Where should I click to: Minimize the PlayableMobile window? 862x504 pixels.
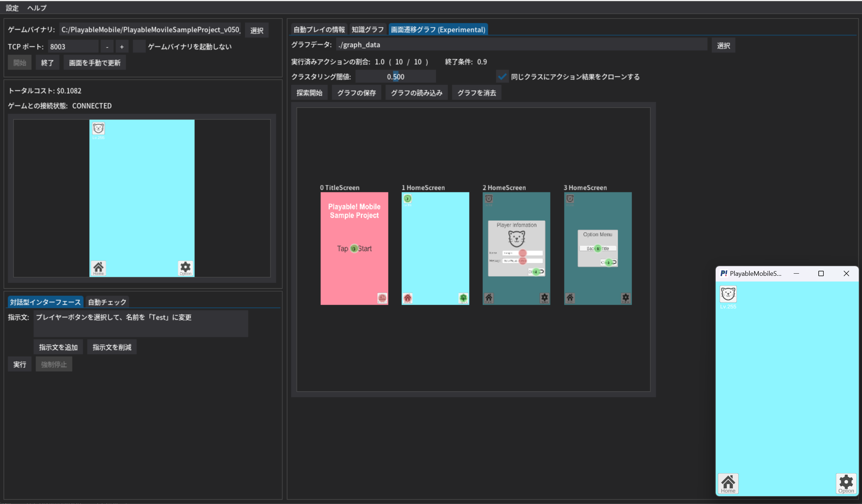click(x=796, y=273)
